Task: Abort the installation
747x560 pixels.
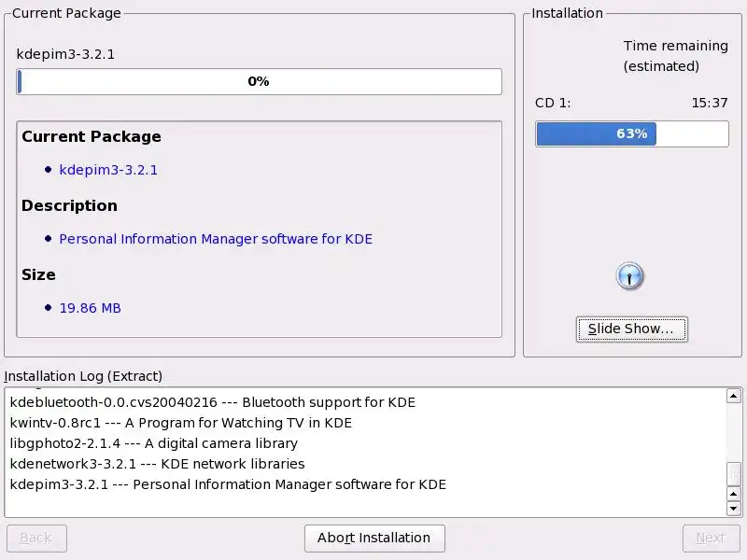Action: (x=374, y=538)
